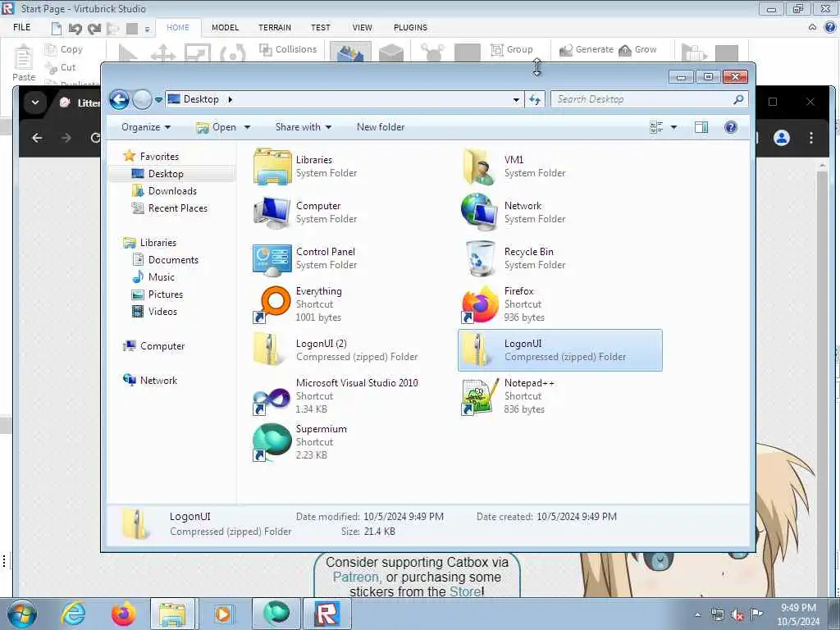Image resolution: width=840 pixels, height=630 pixels.
Task: Follow the Store link on Catbox page
Action: (465, 591)
